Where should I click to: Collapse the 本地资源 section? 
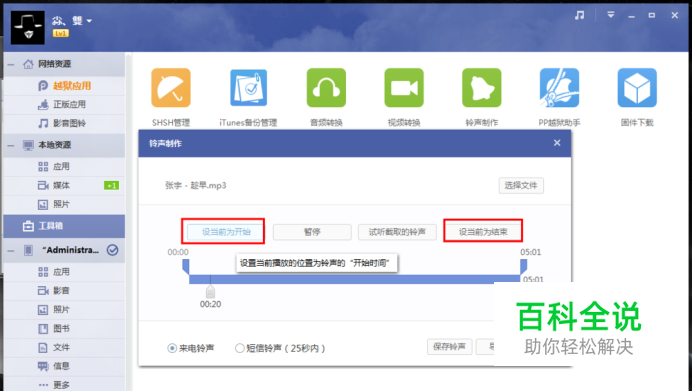click(11, 145)
